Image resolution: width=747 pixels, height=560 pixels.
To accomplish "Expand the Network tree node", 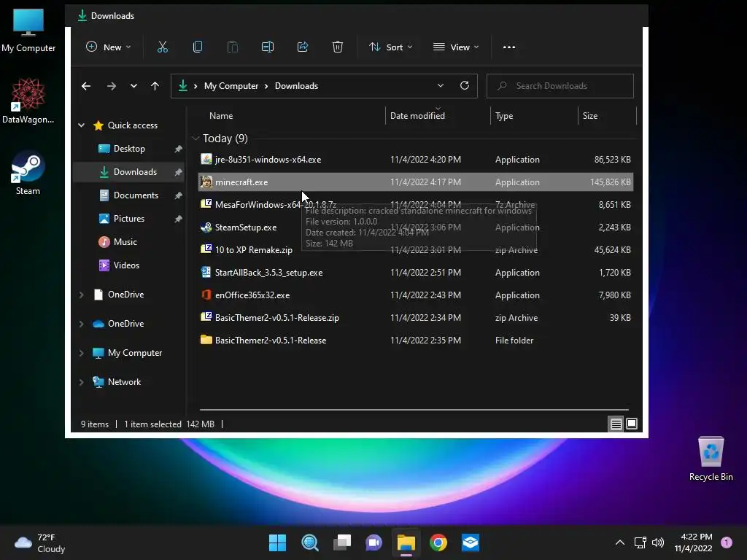I will click(x=82, y=382).
